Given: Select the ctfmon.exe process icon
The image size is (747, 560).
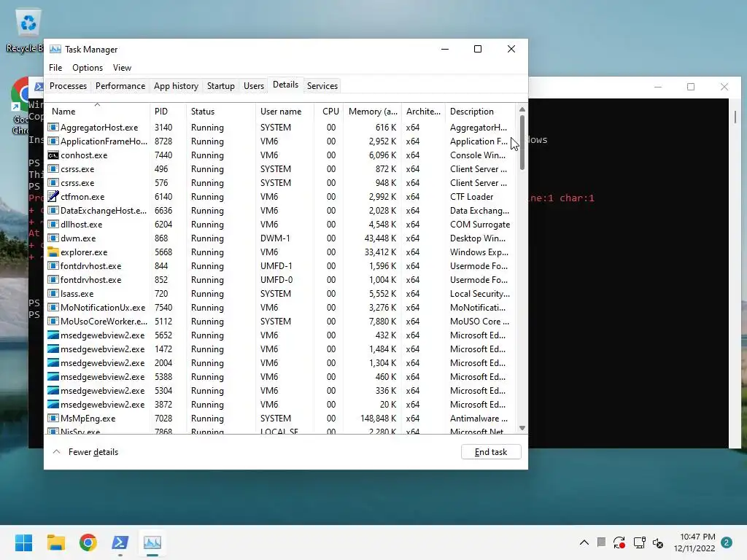Looking at the screenshot, I should click(53, 197).
